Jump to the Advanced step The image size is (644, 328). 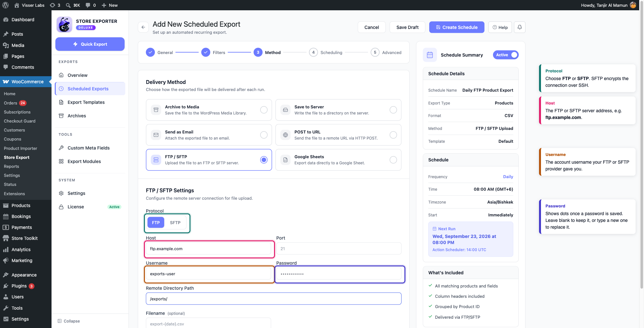(x=386, y=52)
